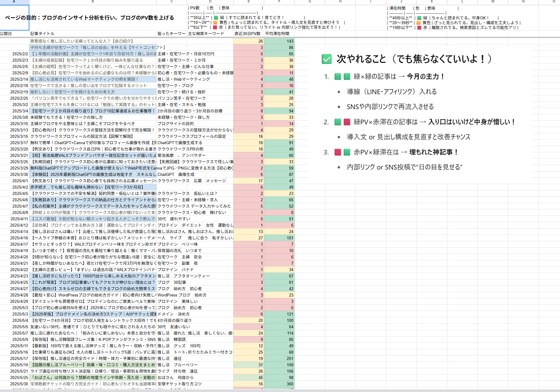Image resolution: width=560 pixels, height=392 pixels.
Task: Click average time value 121
Action: pos(279,314)
